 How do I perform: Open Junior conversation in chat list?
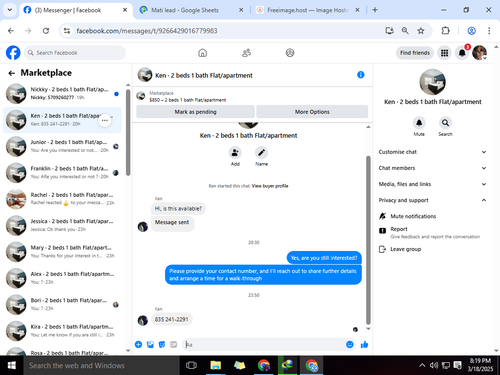[62, 146]
